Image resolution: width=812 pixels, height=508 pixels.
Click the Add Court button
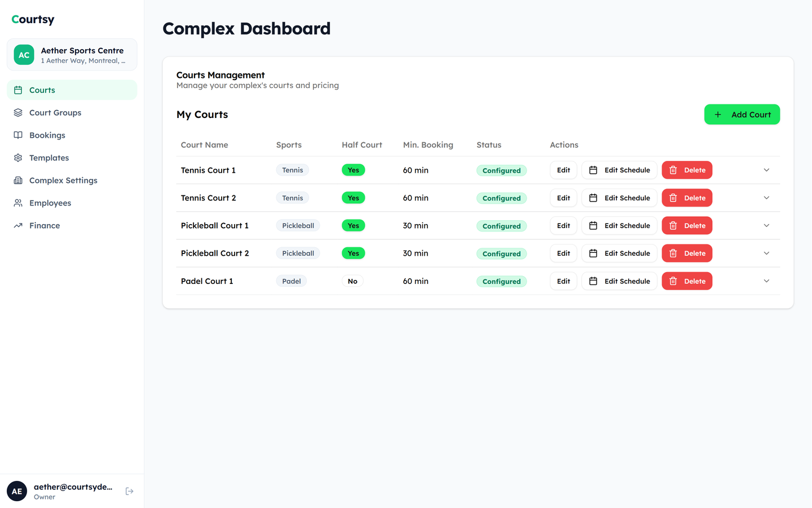coord(742,115)
